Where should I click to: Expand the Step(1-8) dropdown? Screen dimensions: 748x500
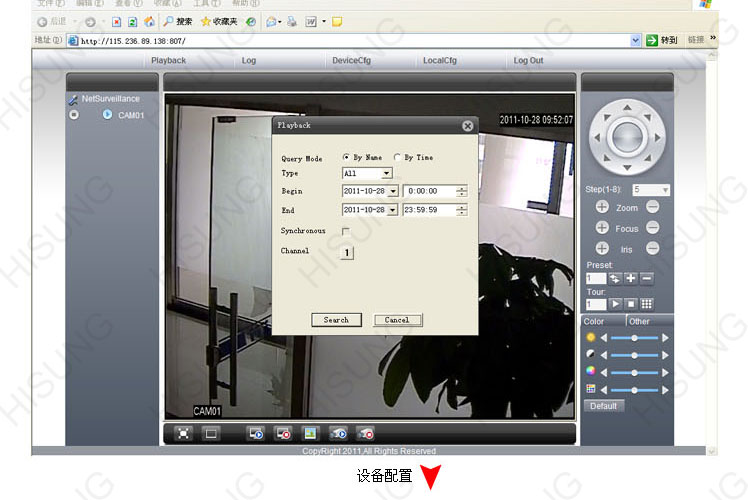(x=665, y=189)
